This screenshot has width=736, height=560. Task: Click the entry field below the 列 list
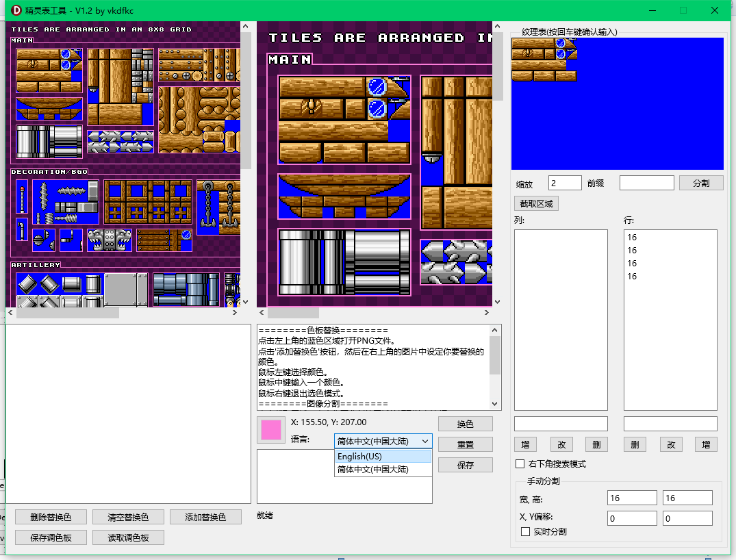561,424
